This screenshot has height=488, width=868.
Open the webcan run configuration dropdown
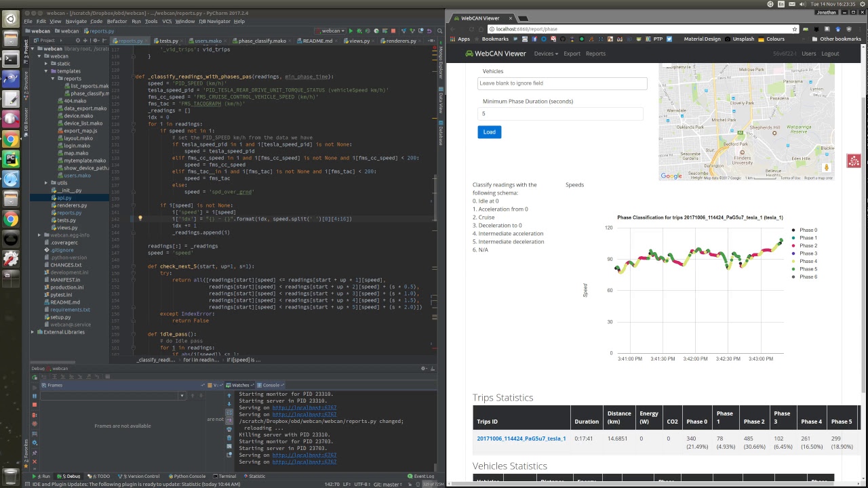[x=331, y=30]
